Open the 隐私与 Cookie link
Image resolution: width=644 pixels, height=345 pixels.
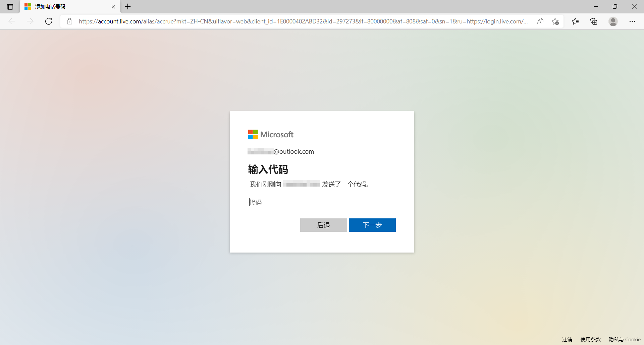625,339
